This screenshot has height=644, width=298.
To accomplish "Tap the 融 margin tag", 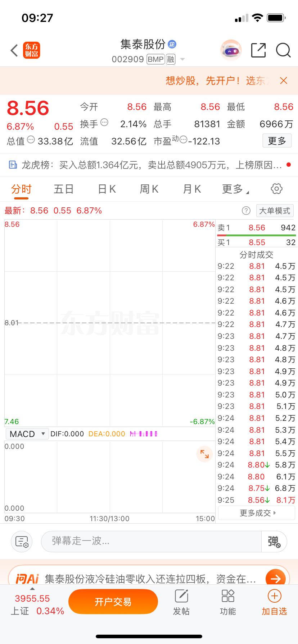I will (171, 59).
